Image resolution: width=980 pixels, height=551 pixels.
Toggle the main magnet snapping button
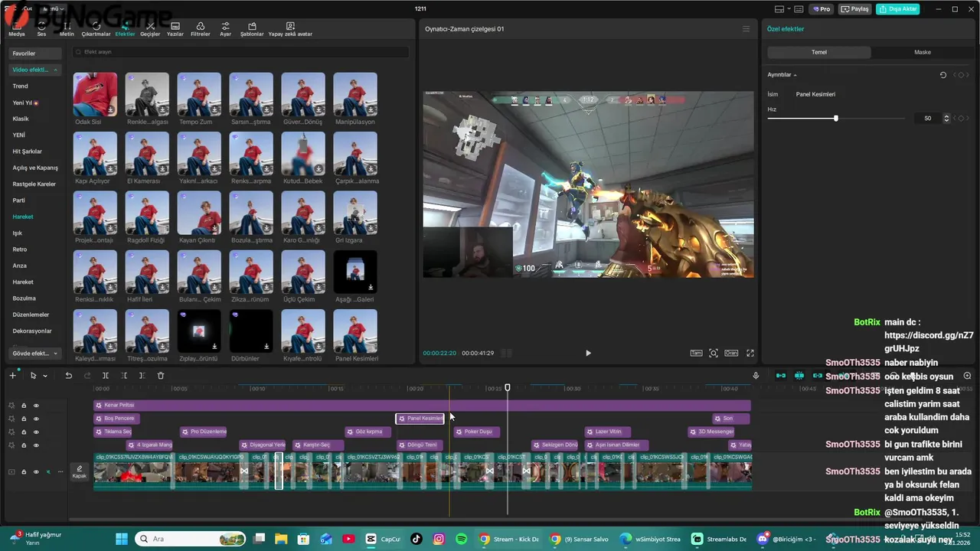pos(781,376)
